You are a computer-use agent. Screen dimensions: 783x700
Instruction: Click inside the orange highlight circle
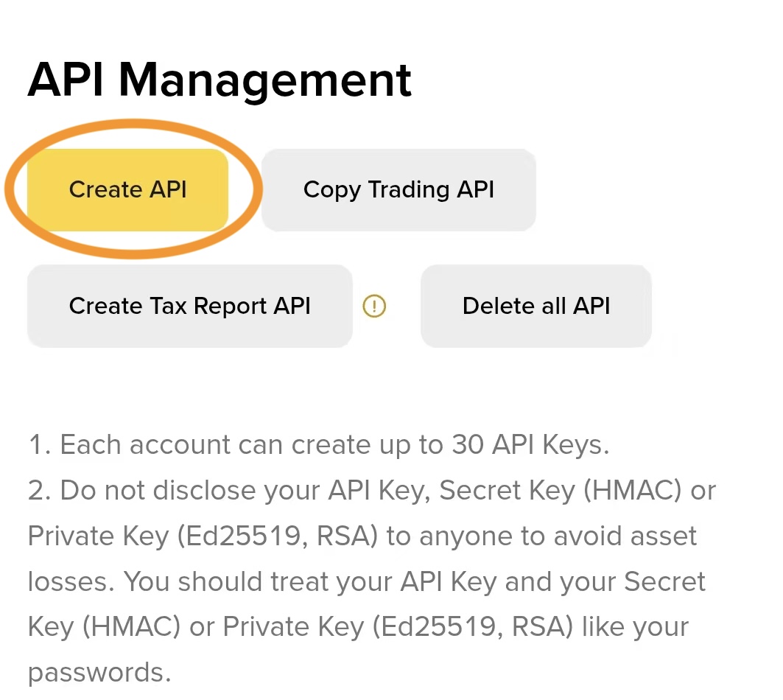click(x=128, y=189)
